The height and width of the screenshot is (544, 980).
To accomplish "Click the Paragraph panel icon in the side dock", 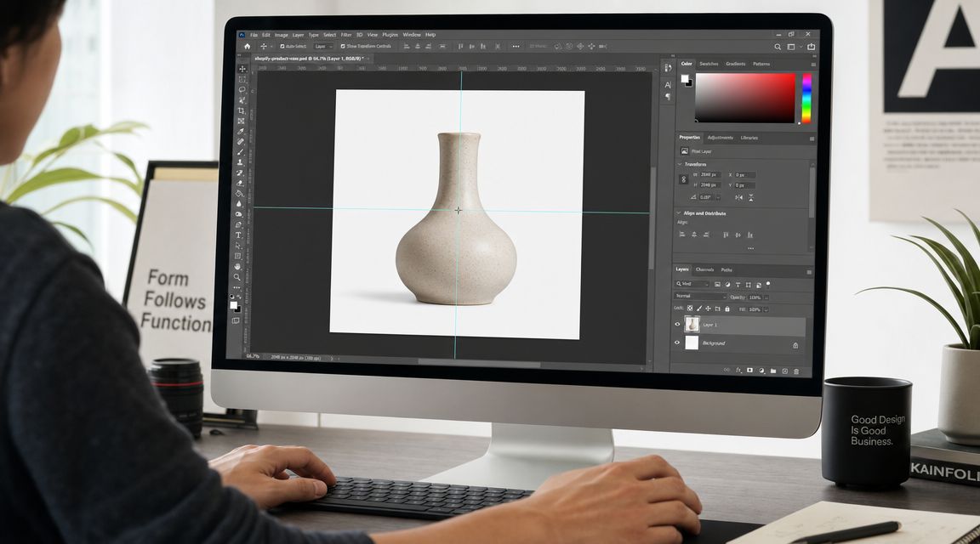I will pyautogui.click(x=668, y=97).
